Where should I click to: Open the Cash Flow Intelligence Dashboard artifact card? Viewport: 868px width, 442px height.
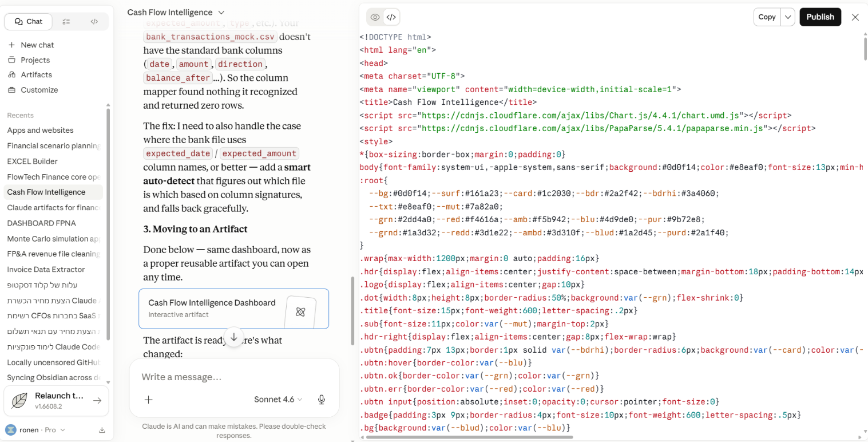tap(233, 309)
